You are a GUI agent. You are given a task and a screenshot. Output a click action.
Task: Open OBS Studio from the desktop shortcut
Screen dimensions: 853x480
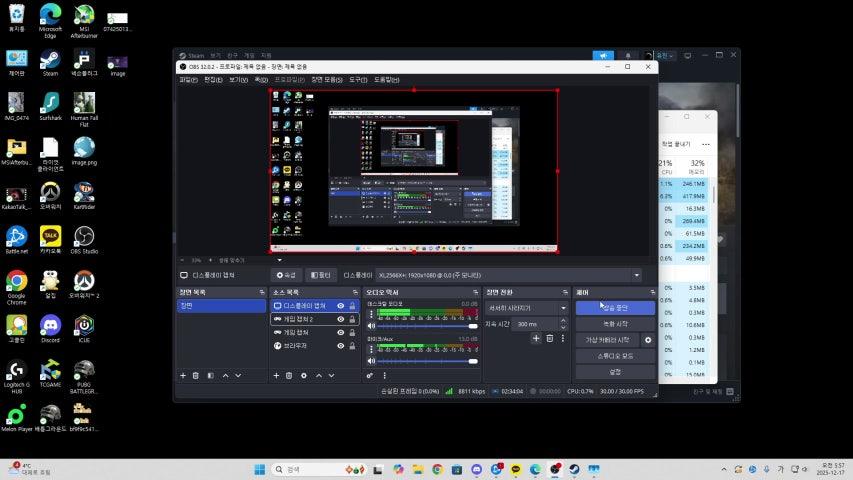pyautogui.click(x=84, y=238)
